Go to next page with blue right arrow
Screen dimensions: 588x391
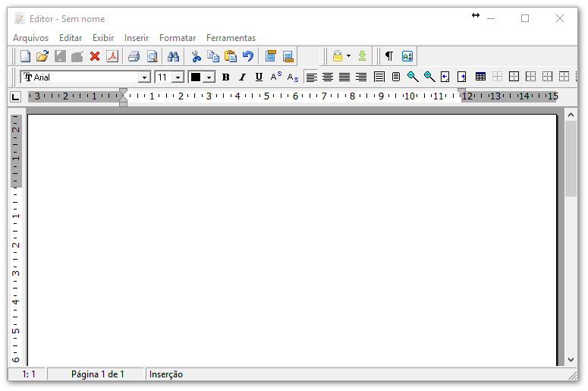[461, 77]
